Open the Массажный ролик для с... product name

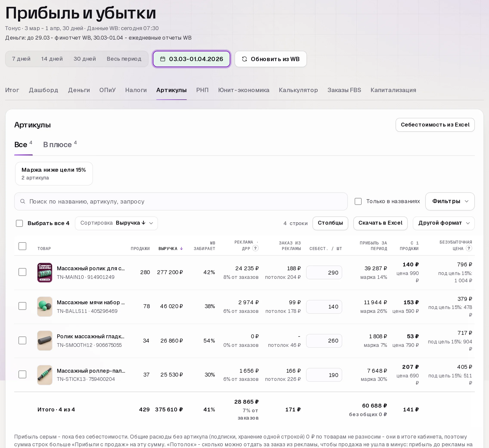click(x=91, y=268)
